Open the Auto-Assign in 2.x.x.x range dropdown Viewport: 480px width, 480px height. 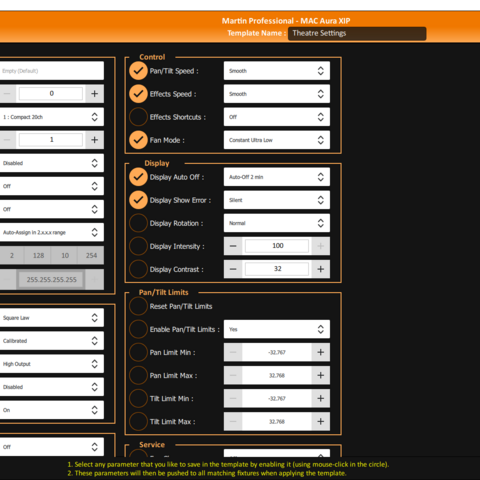pyautogui.click(x=52, y=232)
